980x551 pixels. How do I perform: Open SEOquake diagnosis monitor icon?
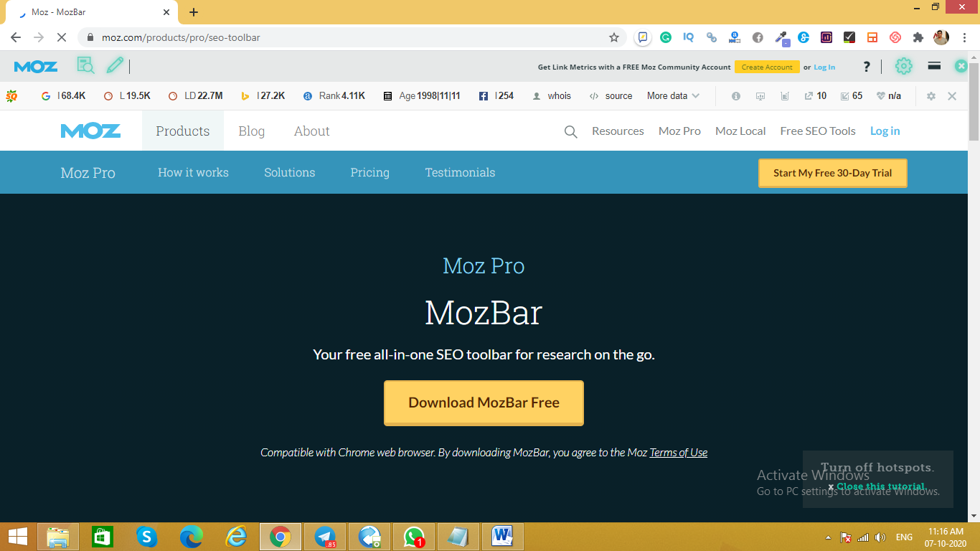[x=760, y=95]
